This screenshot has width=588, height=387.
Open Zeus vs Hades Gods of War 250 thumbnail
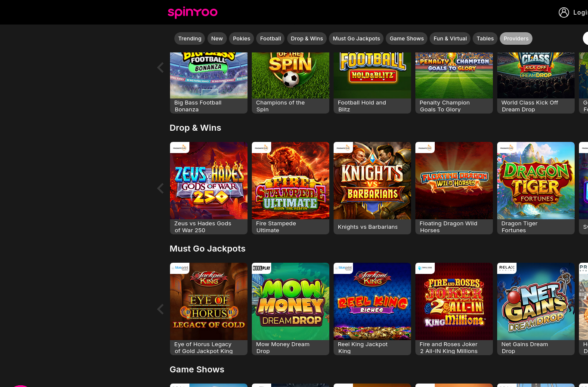point(209,181)
